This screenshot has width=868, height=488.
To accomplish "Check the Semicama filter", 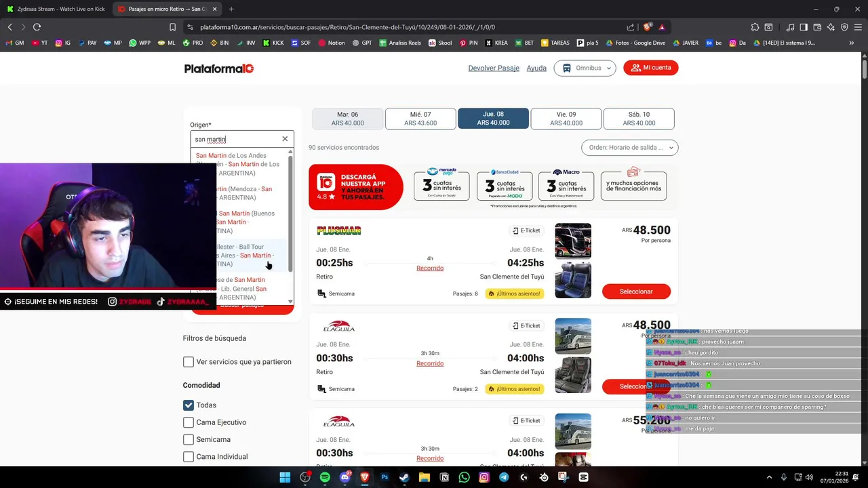I will (189, 439).
